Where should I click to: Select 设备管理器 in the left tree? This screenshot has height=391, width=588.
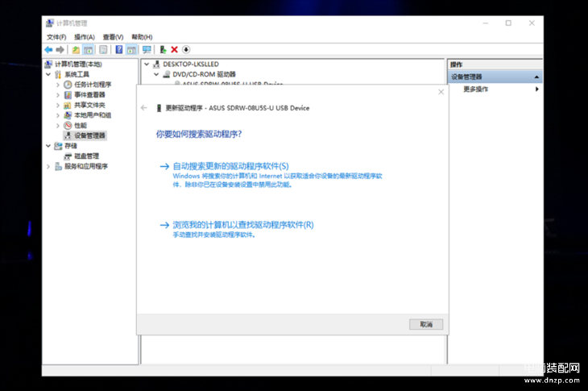point(89,135)
